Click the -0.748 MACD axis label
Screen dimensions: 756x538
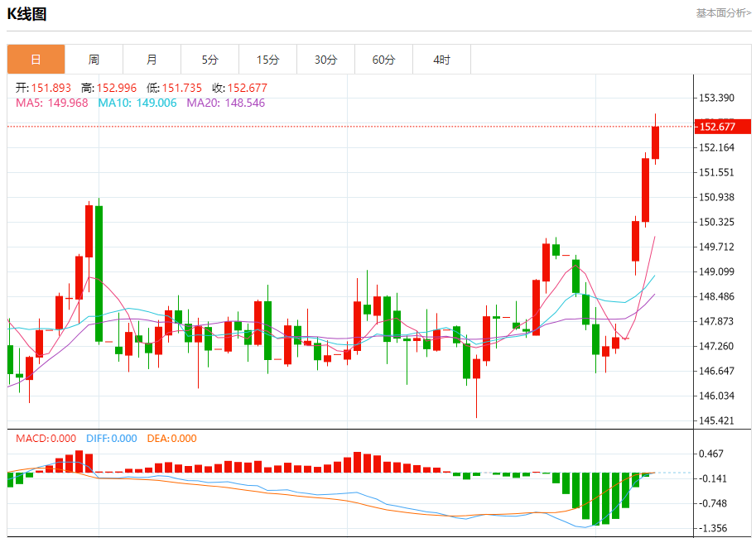(x=712, y=503)
